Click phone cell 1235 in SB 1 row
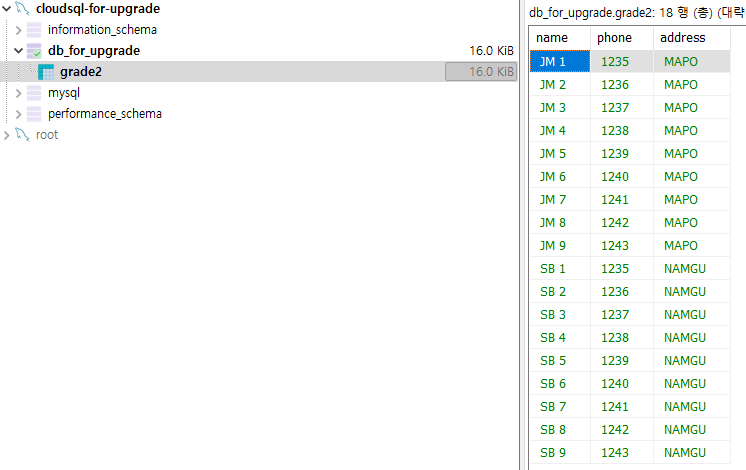The image size is (746, 470). (x=622, y=268)
